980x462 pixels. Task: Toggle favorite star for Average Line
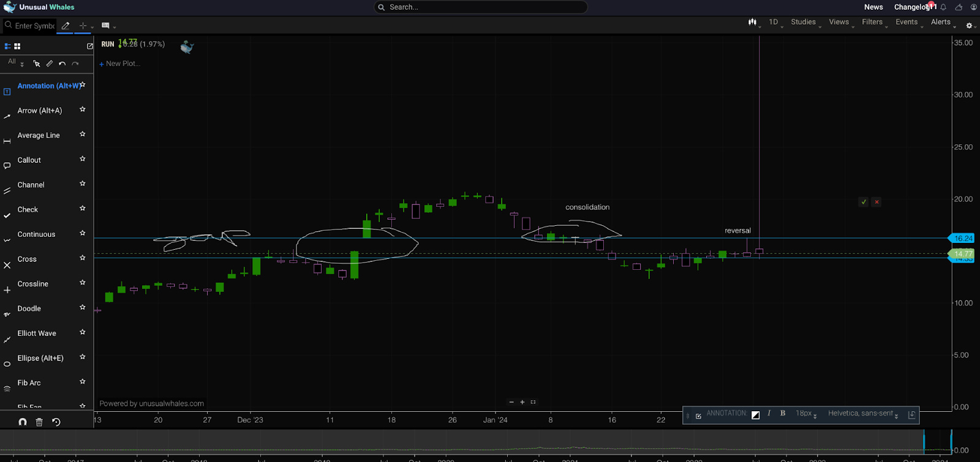tap(83, 134)
